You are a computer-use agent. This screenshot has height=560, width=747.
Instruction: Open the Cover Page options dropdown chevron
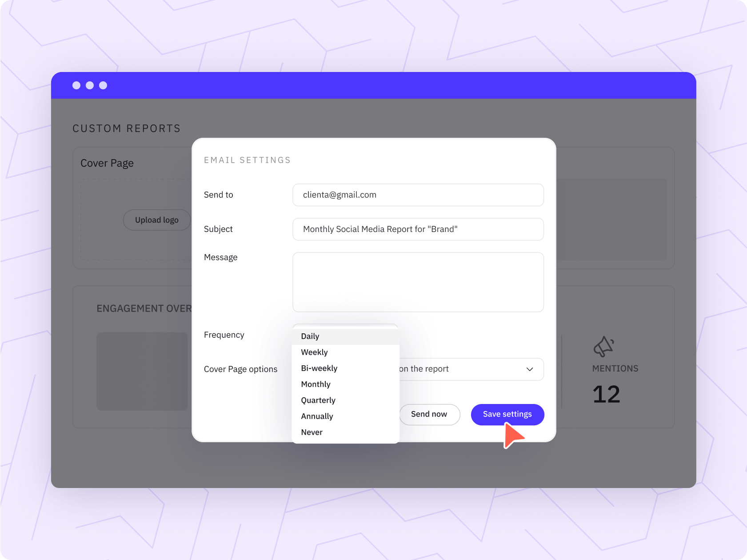tap(530, 369)
